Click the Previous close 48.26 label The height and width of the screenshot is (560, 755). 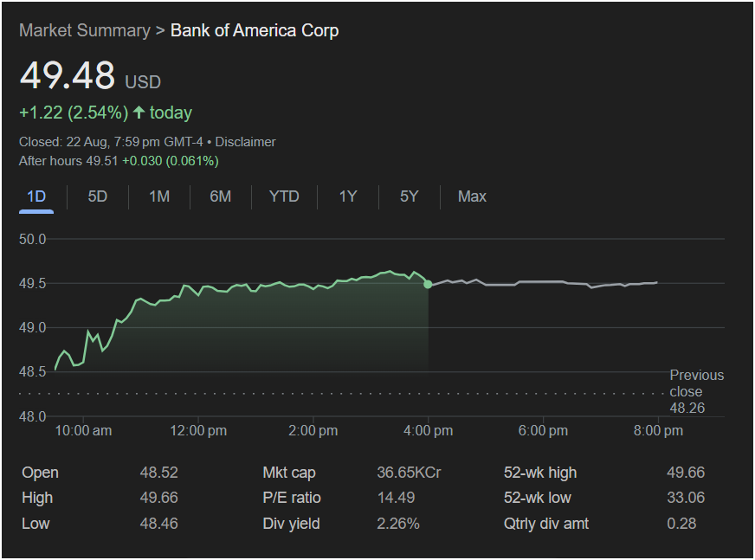[x=696, y=391]
